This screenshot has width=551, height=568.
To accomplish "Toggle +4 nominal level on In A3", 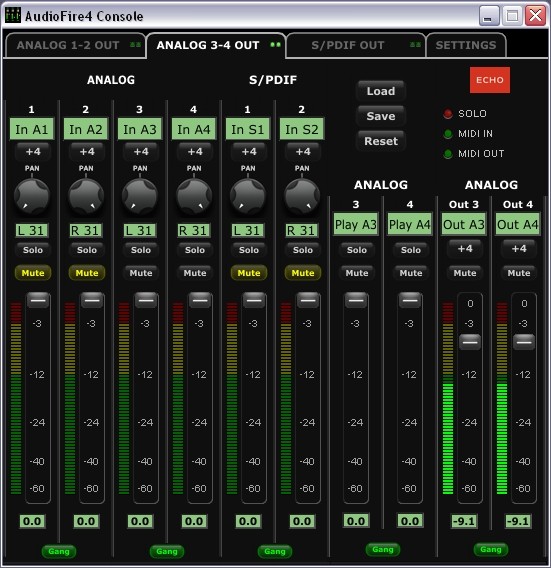I will point(141,151).
